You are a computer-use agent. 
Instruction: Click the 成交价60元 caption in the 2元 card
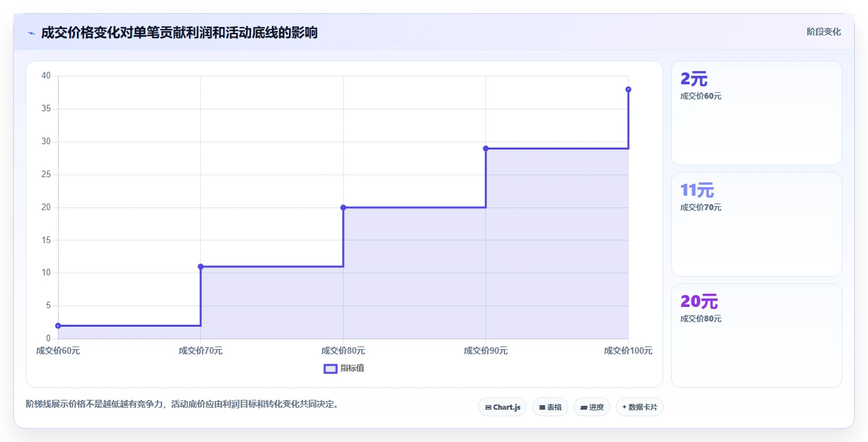pyautogui.click(x=701, y=96)
